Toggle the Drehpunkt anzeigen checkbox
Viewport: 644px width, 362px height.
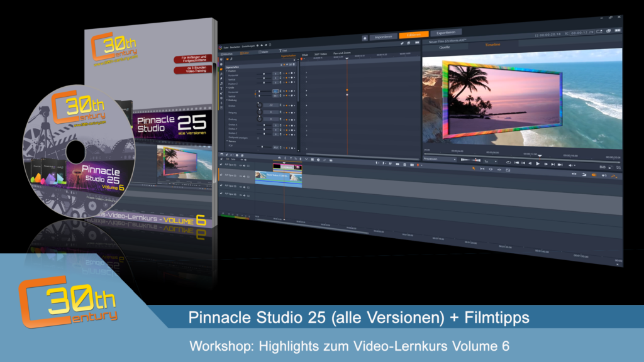tap(258, 138)
